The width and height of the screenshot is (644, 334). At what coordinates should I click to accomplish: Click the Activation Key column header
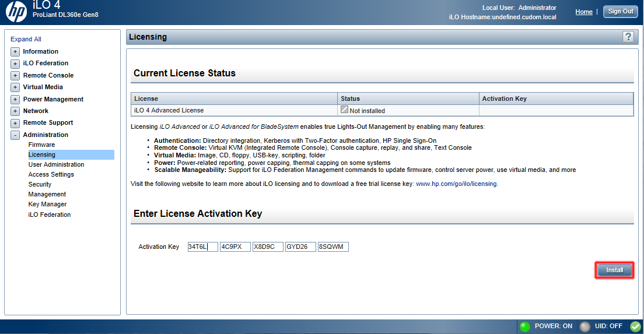point(556,99)
